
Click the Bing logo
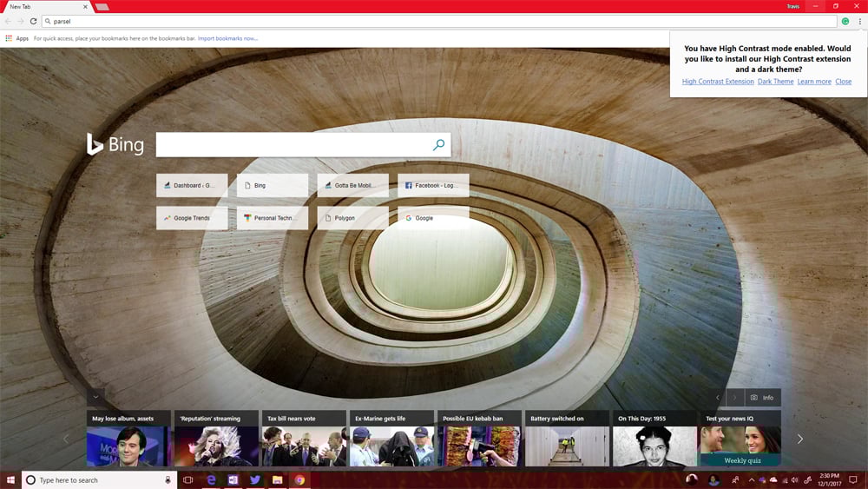point(115,145)
